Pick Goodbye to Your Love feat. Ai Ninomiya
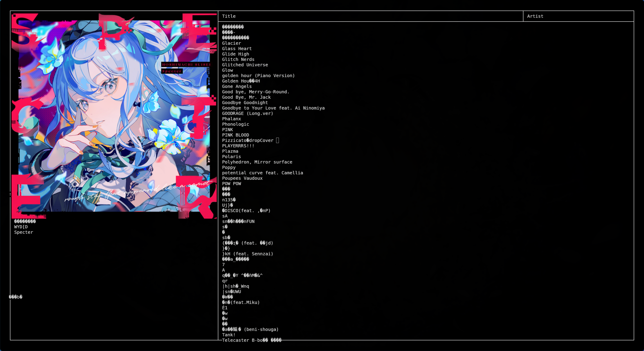The width and height of the screenshot is (644, 351). (x=273, y=108)
